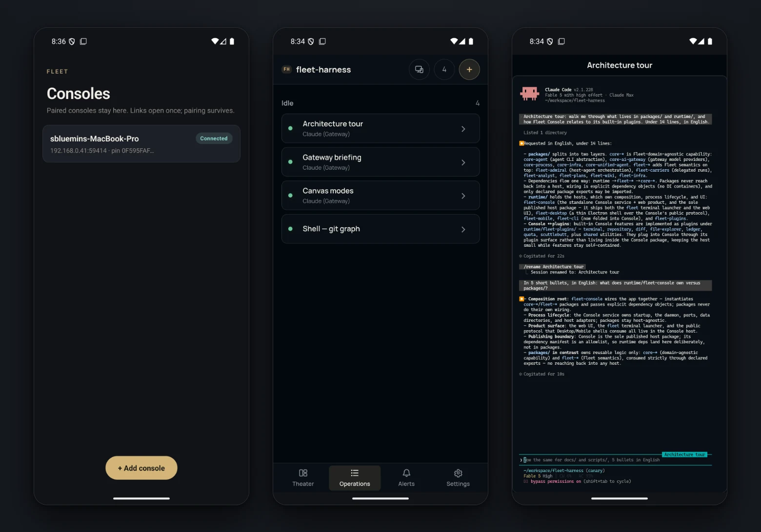This screenshot has width=761, height=532.
Task: Tap the battery icon on the fleet-harness screen
Action: coord(471,41)
